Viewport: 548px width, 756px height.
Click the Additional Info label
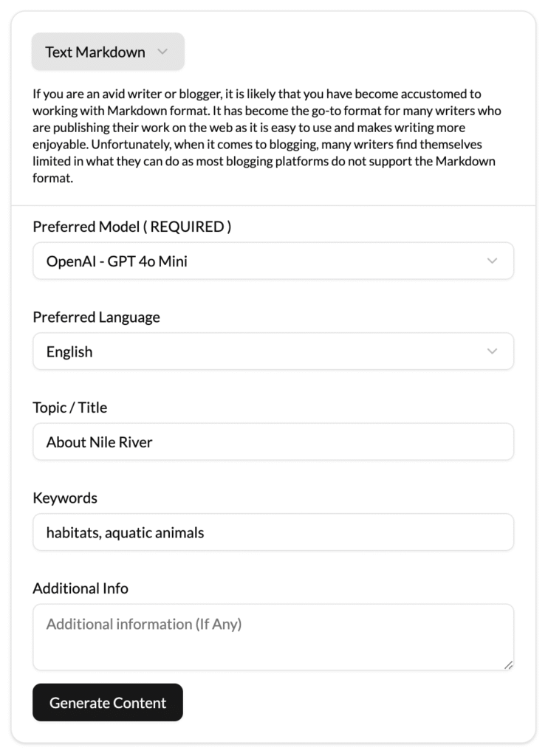81,588
